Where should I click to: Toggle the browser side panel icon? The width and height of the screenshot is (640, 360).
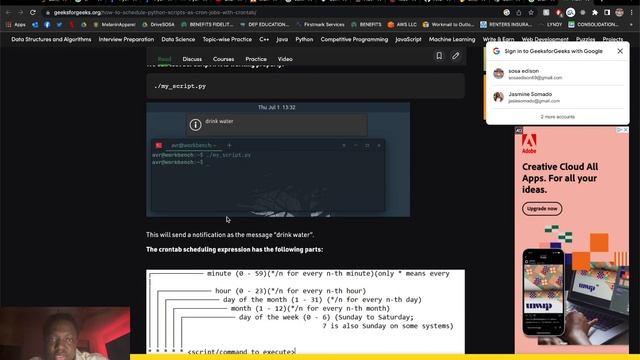pos(607,13)
